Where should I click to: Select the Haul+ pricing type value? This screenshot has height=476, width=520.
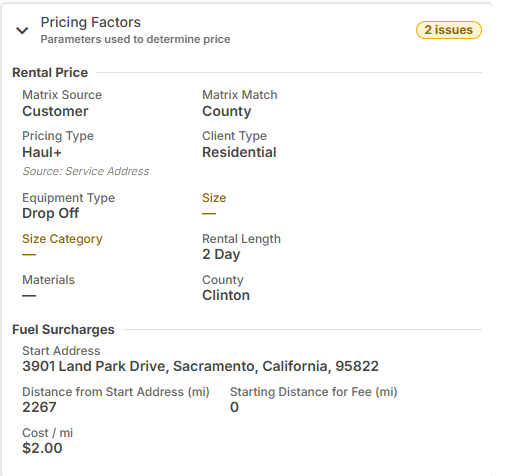[42, 152]
